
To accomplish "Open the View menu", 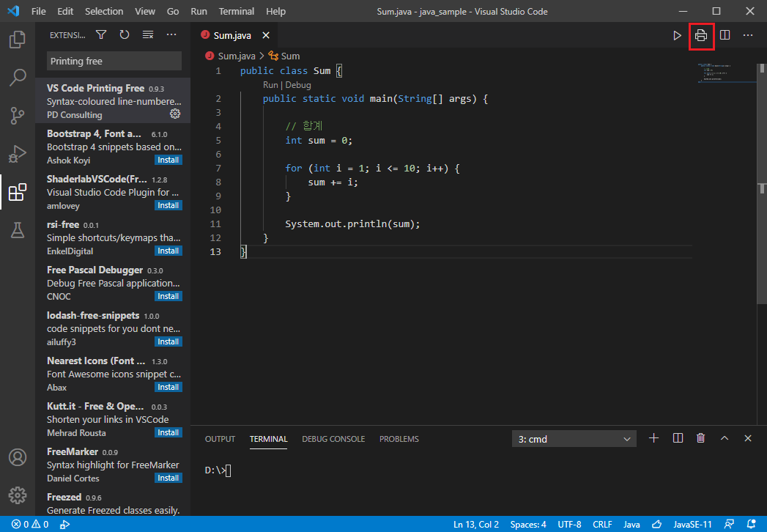I will tap(145, 11).
